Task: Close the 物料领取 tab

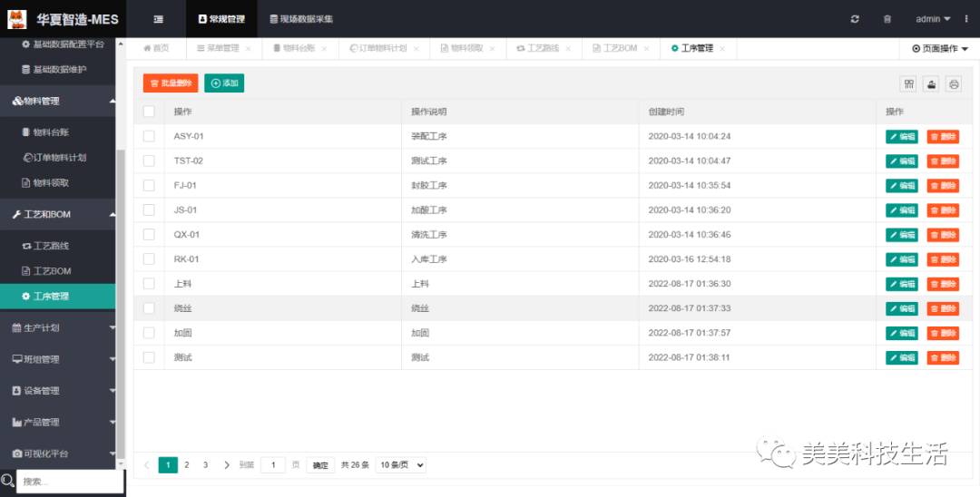Action: [492, 49]
